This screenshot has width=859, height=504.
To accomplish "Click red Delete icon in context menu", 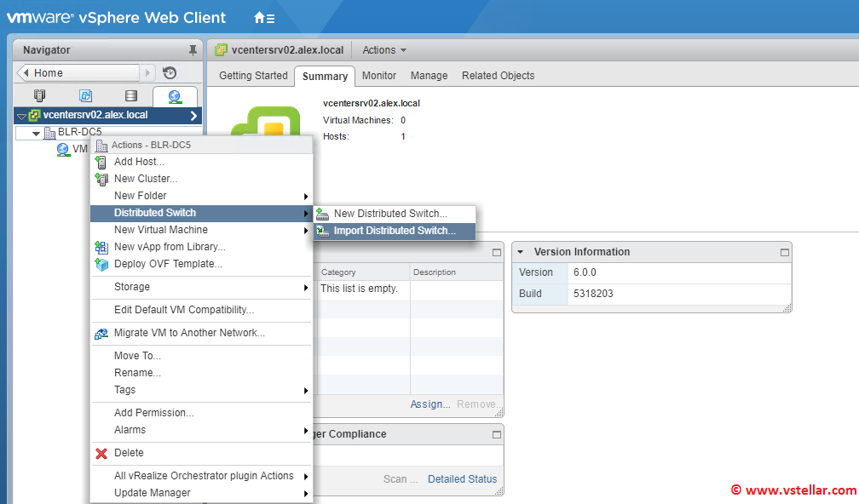I will coord(101,454).
